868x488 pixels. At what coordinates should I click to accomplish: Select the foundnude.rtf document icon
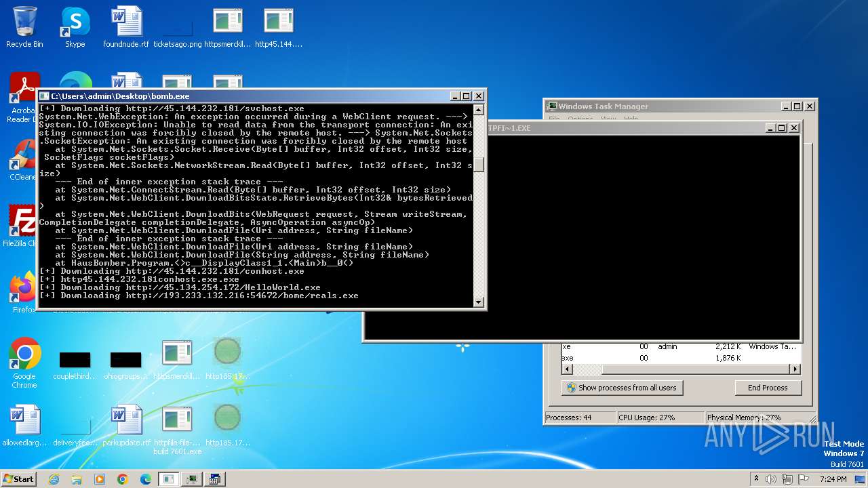pyautogui.click(x=126, y=27)
